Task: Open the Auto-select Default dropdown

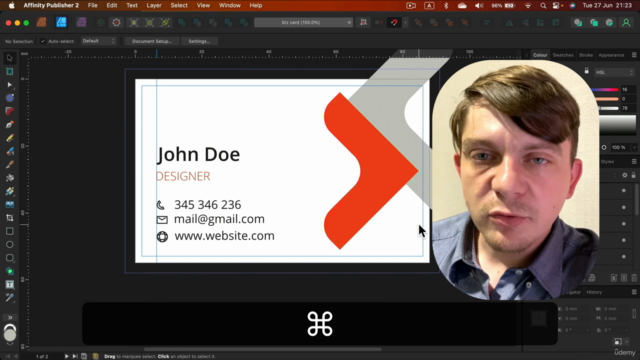Action: pos(99,41)
